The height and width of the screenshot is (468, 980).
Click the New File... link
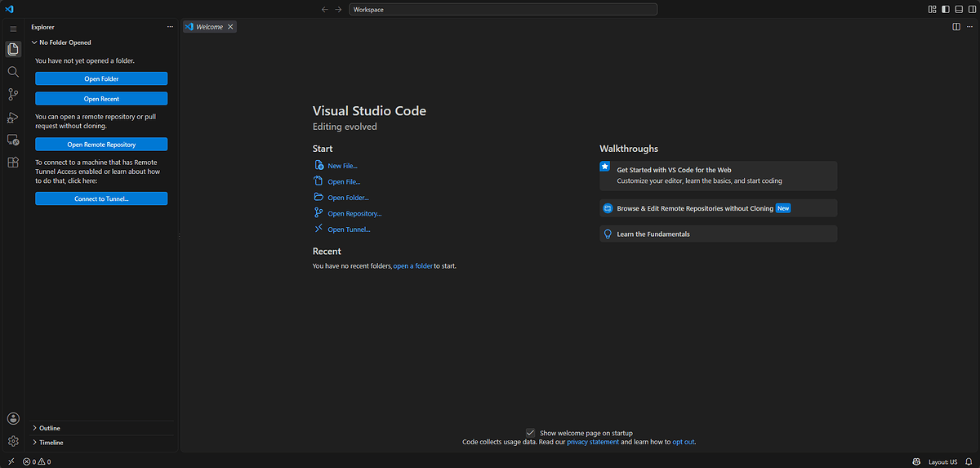point(342,166)
